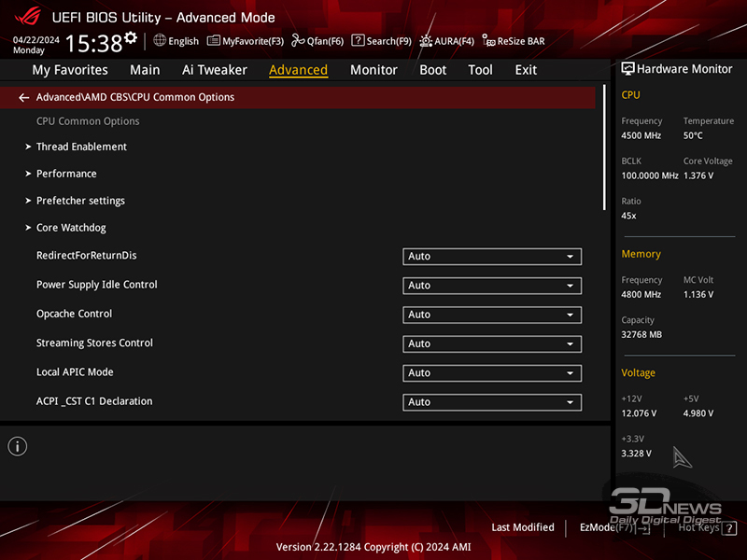Click the CPU frequency value 4500 MHz
The height and width of the screenshot is (560, 747).
641,135
